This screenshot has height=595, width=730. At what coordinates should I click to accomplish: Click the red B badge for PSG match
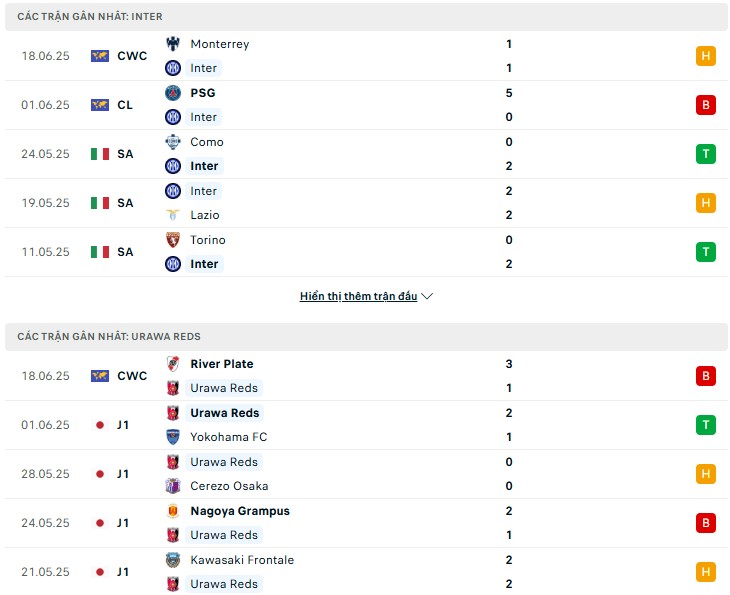(x=705, y=105)
